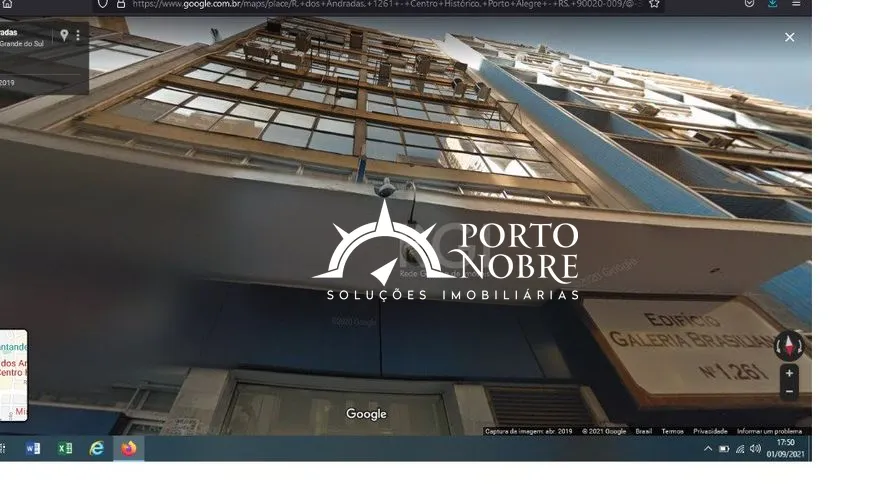Open Internet Explorer from the taskbar
The height and width of the screenshot is (500, 890).
(x=97, y=449)
